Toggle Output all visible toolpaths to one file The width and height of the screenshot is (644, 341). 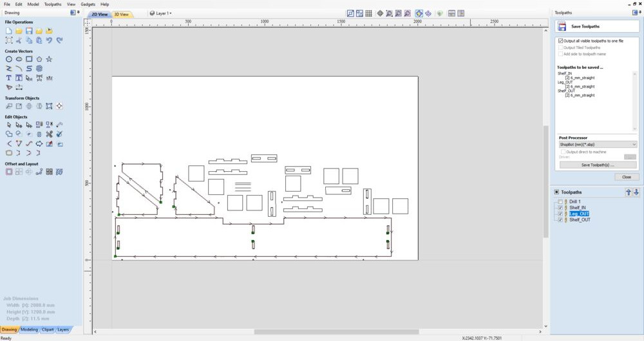tap(561, 41)
